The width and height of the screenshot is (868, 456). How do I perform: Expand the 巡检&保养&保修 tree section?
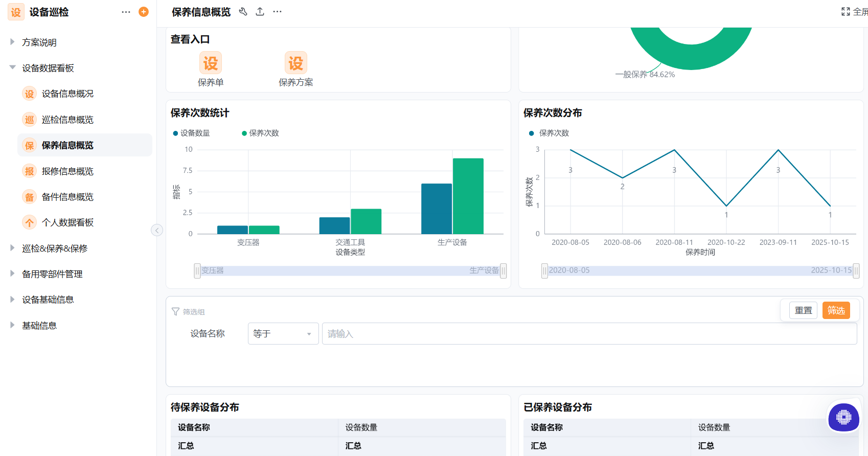coord(12,248)
